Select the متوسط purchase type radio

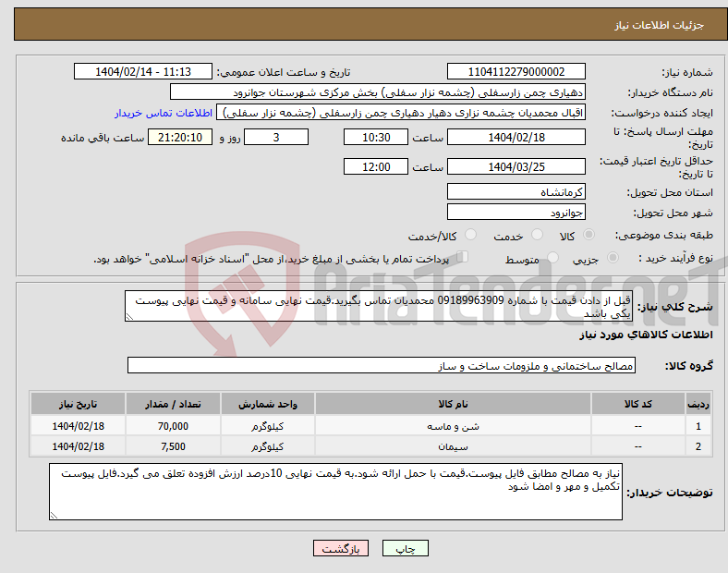click(552, 257)
